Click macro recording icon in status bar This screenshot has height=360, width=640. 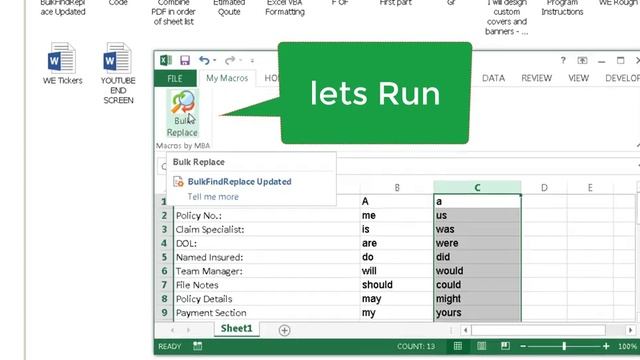[198, 346]
